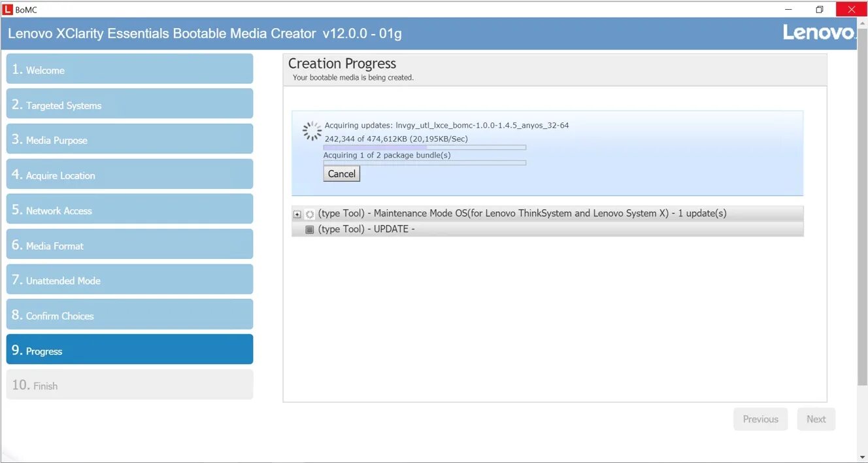Click the spinning progress indicator icon

pyautogui.click(x=312, y=131)
